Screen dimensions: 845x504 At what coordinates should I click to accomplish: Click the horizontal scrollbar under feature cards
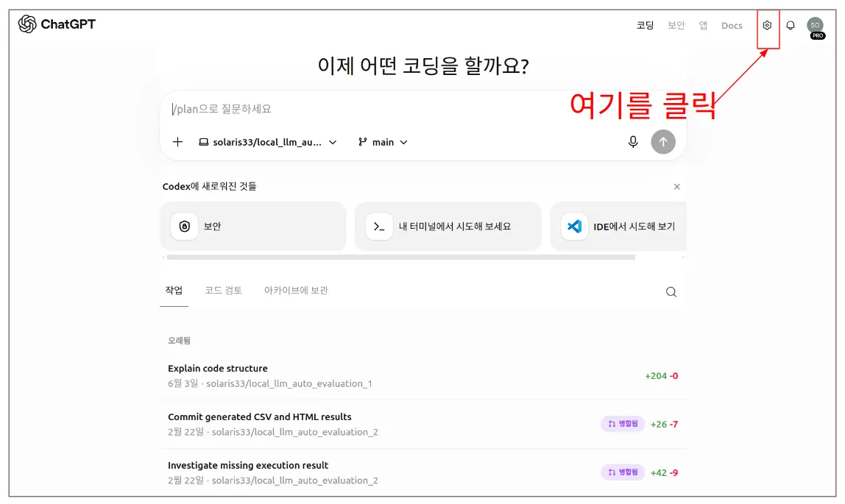pyautogui.click(x=401, y=258)
